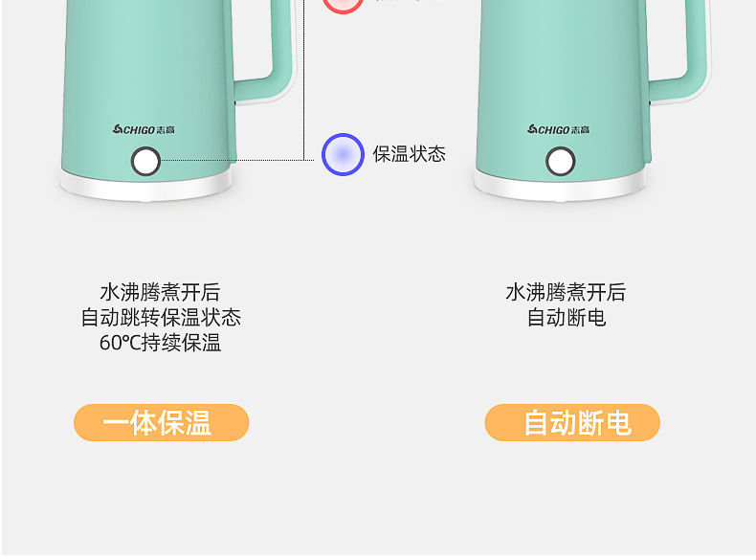
Task: Click the 60℃持续保温 text line
Action: [x=160, y=343]
